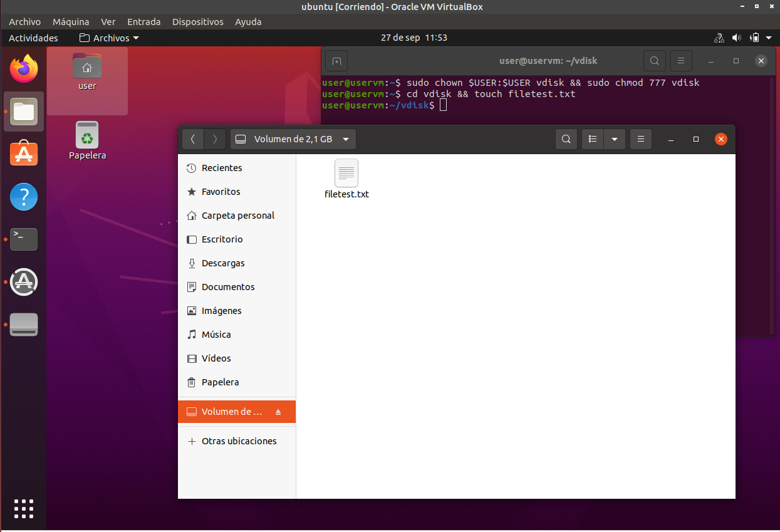
Task: Open Firefox from the Ubuntu dock
Action: [24, 69]
